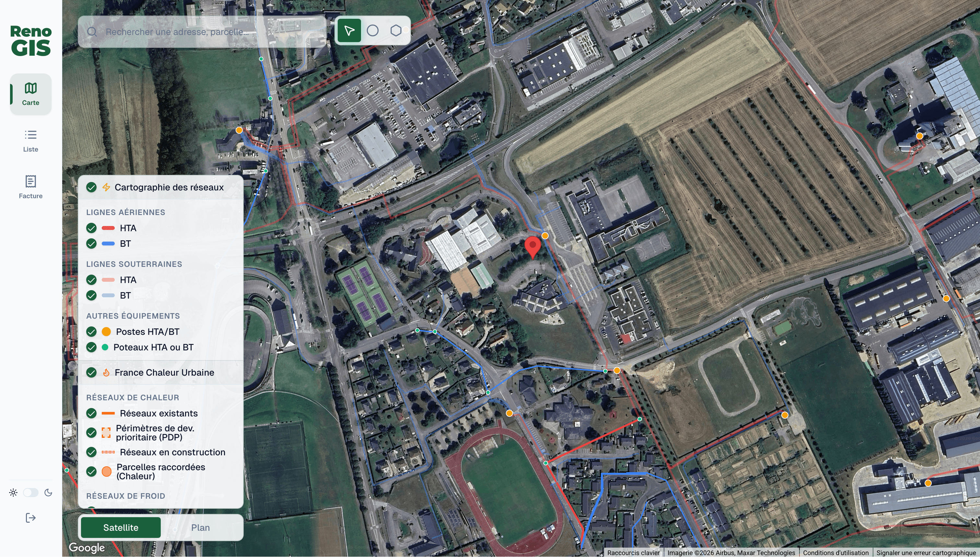
Task: Click the red location pin on map
Action: (532, 247)
